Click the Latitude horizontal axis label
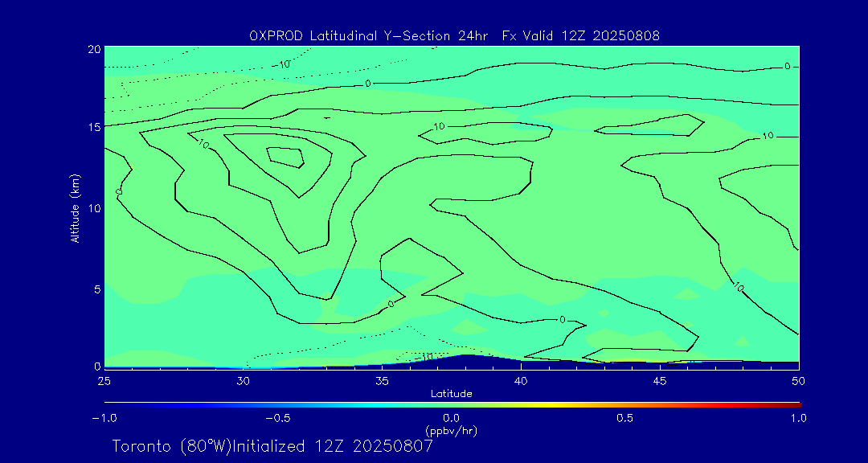The width and height of the screenshot is (868, 463). click(451, 393)
